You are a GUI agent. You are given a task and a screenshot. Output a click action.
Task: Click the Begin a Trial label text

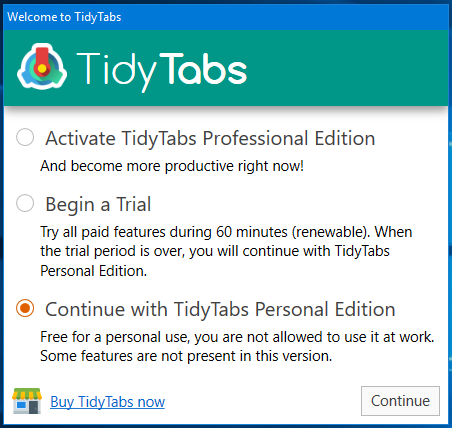click(98, 204)
